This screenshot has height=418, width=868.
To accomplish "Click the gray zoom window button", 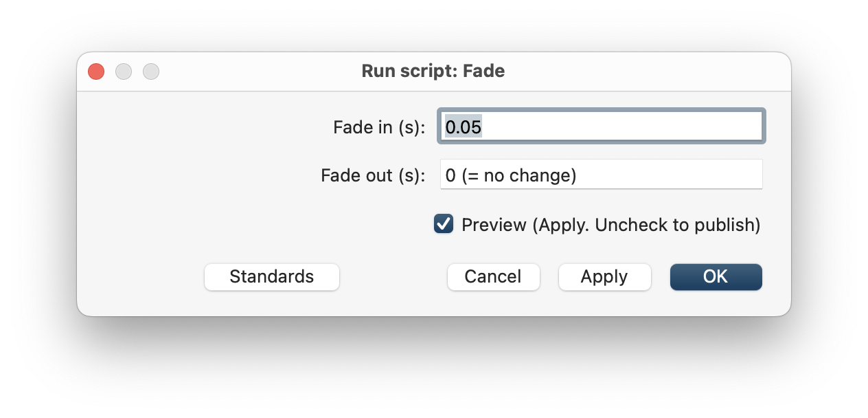I will tap(151, 71).
